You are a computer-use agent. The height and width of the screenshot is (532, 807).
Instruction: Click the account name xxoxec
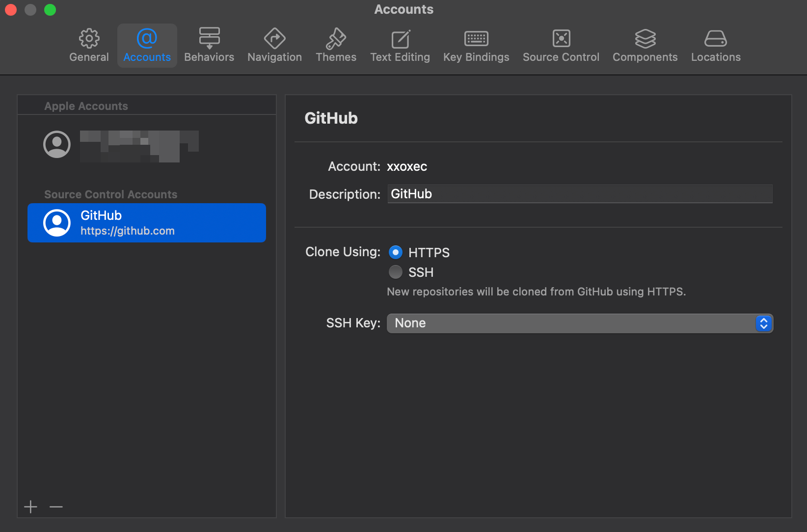pos(407,166)
